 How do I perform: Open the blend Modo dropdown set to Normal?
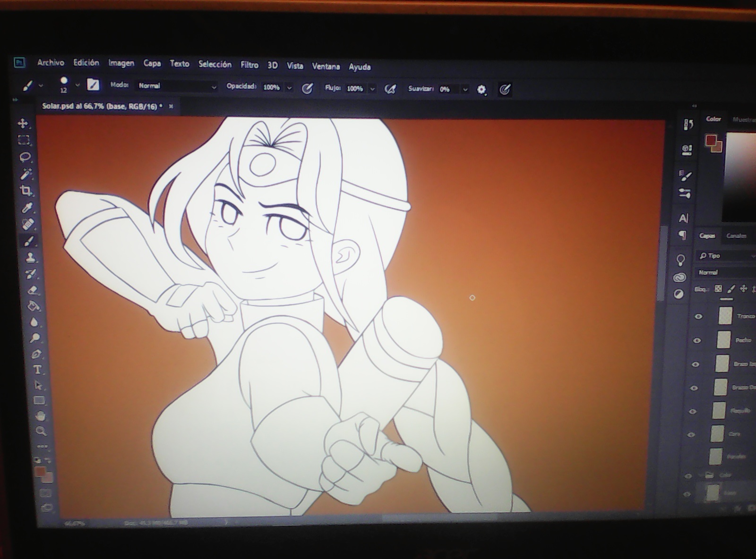coord(177,86)
